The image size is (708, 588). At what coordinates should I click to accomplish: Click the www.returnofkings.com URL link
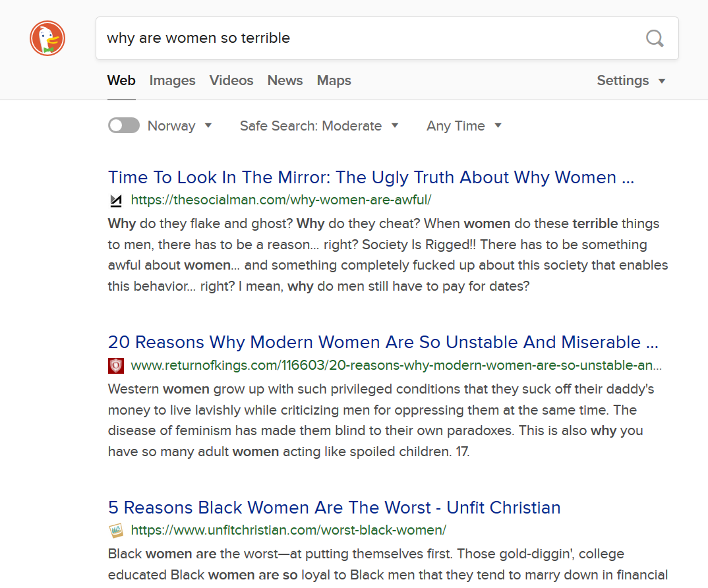[x=396, y=365]
